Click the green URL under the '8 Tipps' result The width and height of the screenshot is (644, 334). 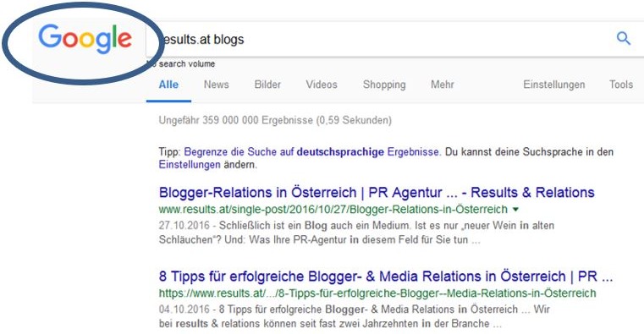[377, 293]
